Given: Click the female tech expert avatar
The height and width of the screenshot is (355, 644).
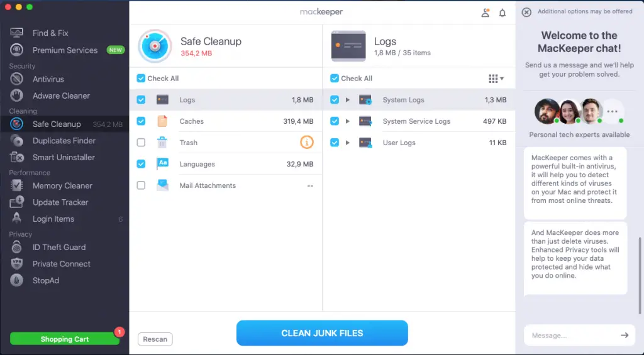Looking at the screenshot, I should 569,111.
